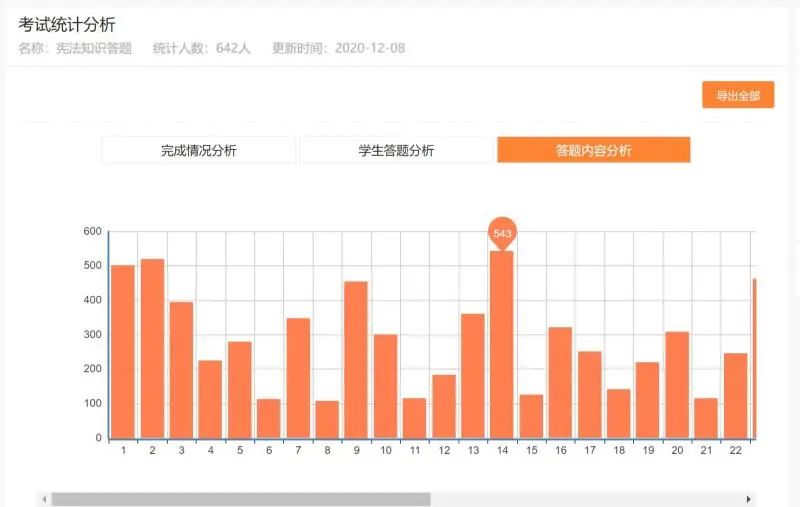Open the 学生答题分析 tab
This screenshot has height=507, width=800.
pyautogui.click(x=396, y=150)
